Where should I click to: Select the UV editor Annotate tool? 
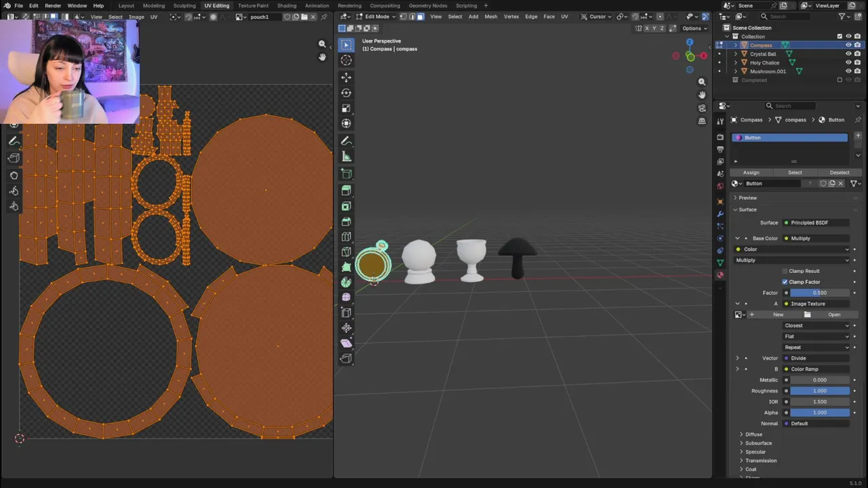click(x=14, y=141)
